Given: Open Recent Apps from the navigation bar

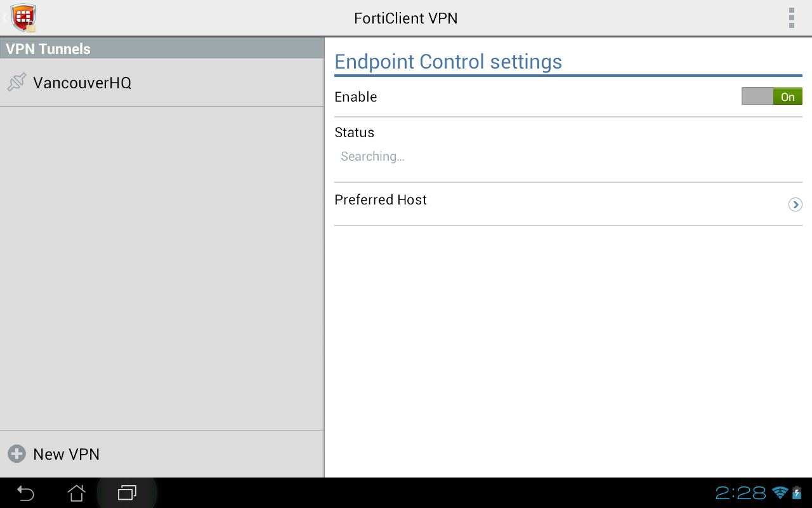Looking at the screenshot, I should (x=126, y=493).
